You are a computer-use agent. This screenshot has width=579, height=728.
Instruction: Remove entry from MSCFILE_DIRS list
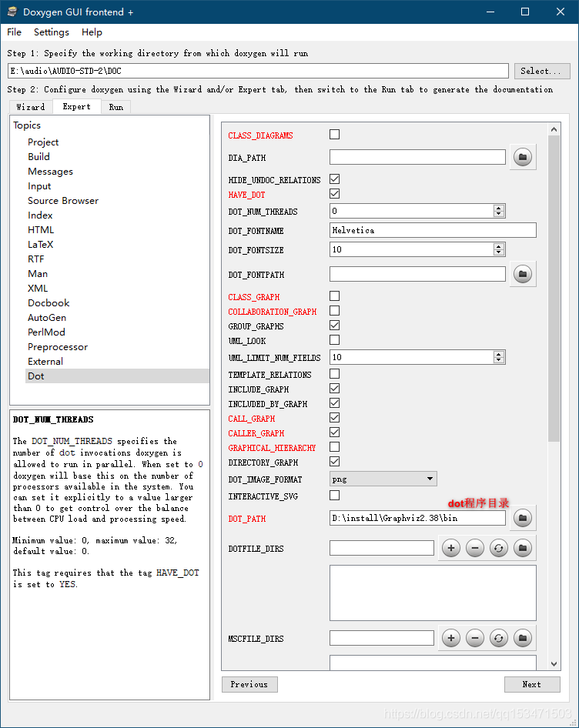point(475,638)
